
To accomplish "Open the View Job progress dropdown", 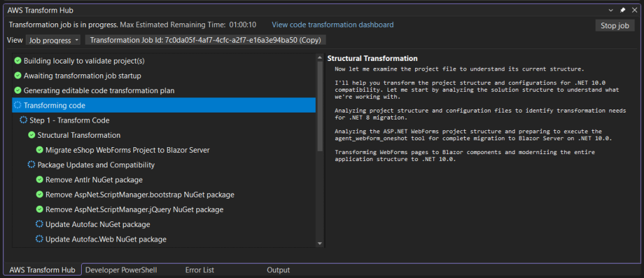I will coord(53,40).
